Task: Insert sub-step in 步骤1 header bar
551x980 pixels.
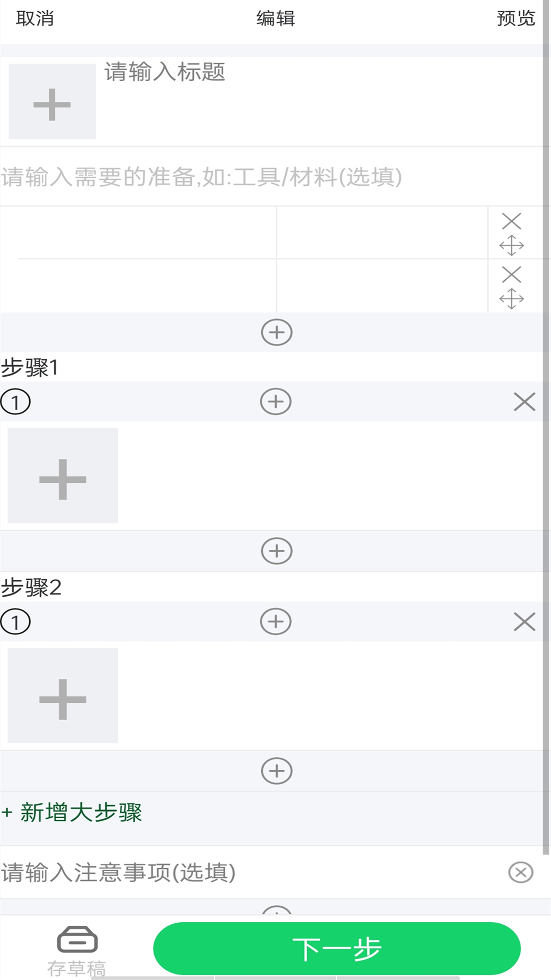Action: pyautogui.click(x=275, y=402)
